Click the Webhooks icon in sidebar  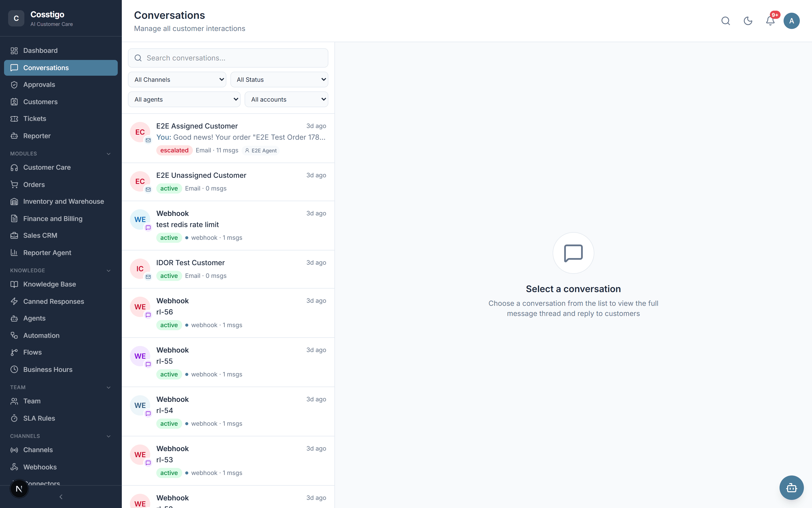14,467
